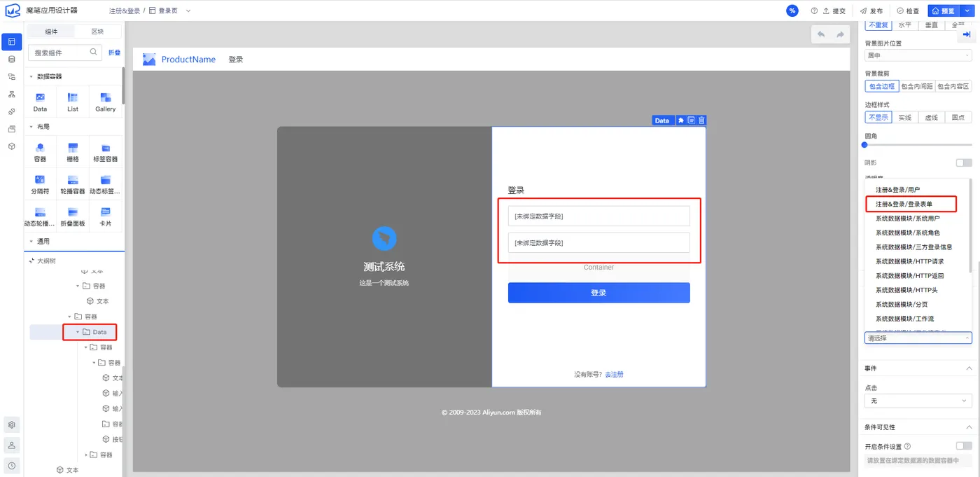Click the redo arrow above canvas
The width and height of the screenshot is (980, 477).
click(x=841, y=34)
